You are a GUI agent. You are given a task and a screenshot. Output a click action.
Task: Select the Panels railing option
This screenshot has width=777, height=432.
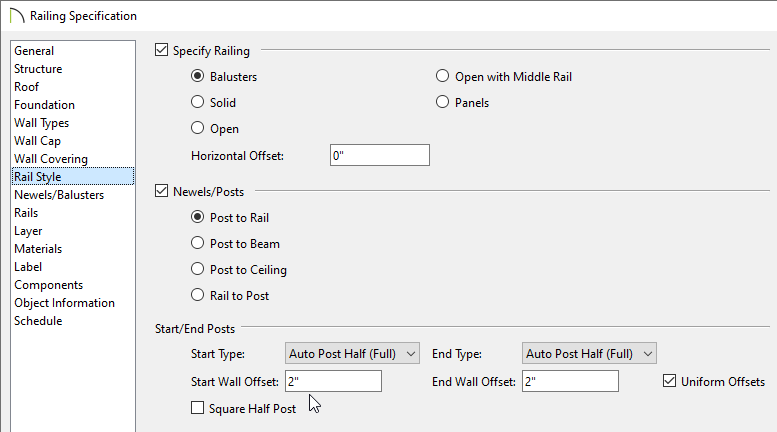(x=442, y=102)
